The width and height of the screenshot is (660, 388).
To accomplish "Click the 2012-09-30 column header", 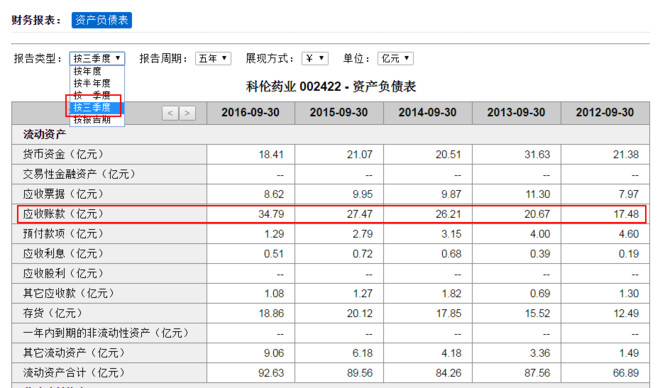I will (605, 113).
